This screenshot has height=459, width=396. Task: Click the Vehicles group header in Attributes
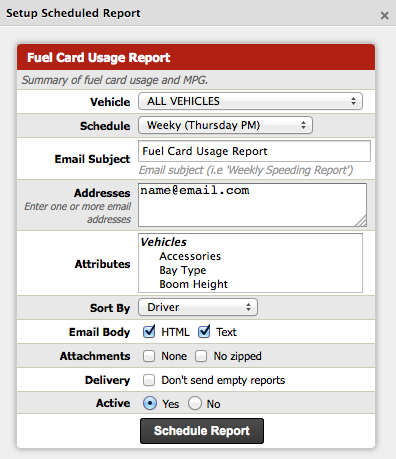pos(164,242)
